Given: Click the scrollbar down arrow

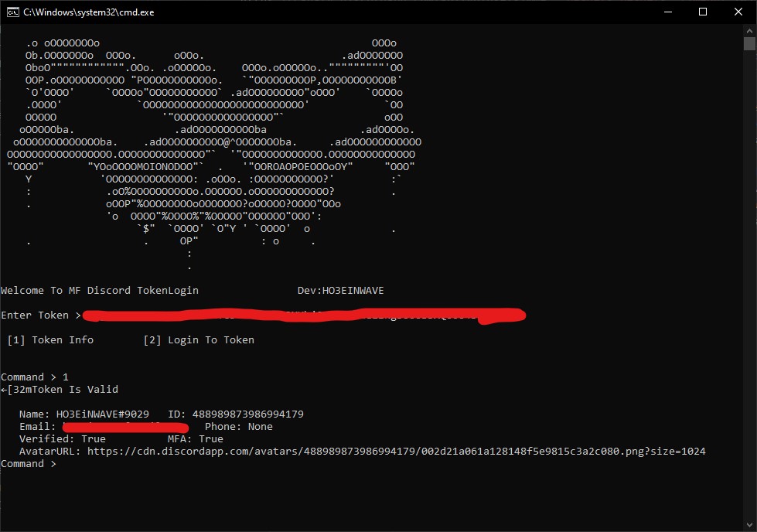Looking at the screenshot, I should tap(749, 525).
